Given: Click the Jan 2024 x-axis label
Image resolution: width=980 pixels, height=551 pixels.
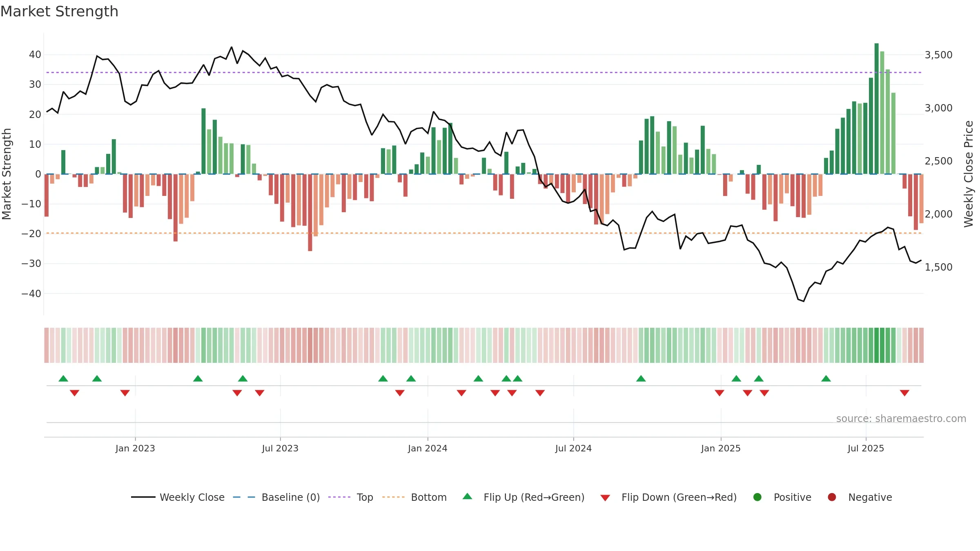Looking at the screenshot, I should click(x=428, y=448).
